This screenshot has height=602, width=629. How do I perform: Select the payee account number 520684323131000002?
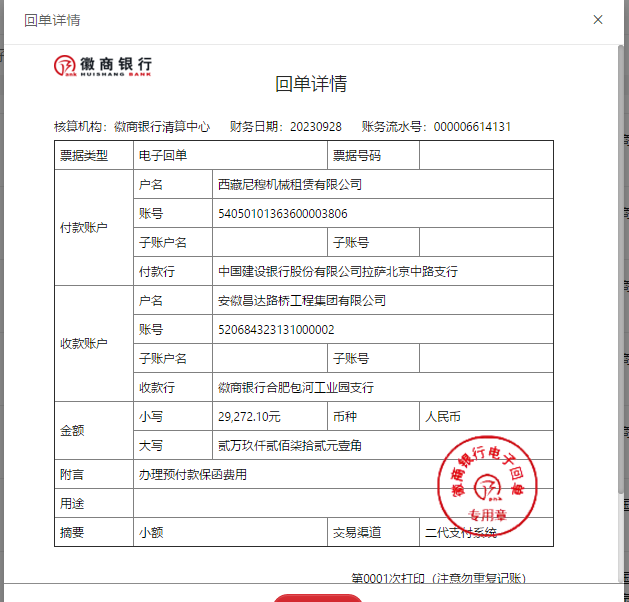(276, 330)
